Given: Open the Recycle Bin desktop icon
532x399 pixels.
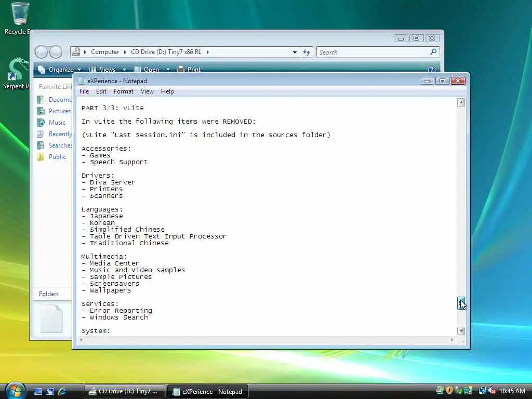Looking at the screenshot, I should point(20,14).
